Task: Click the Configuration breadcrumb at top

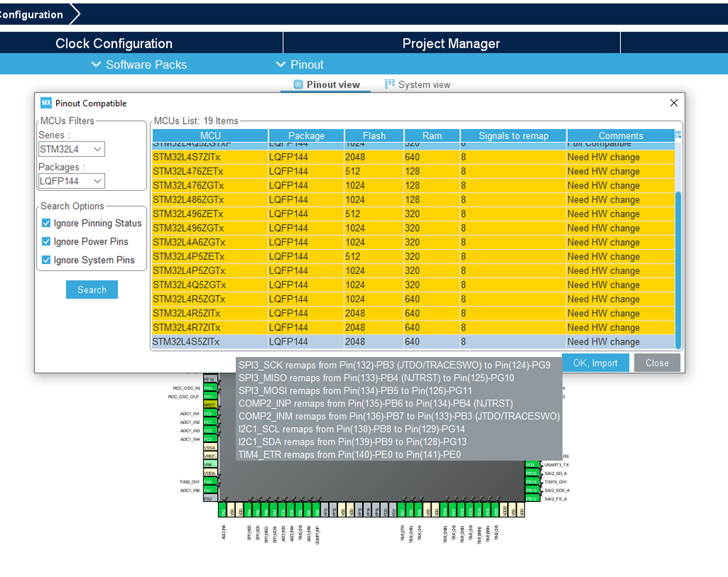Action: click(31, 15)
